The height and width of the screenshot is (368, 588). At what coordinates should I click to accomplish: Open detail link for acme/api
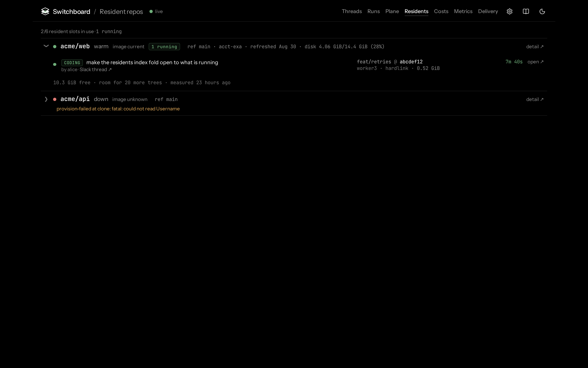[535, 99]
